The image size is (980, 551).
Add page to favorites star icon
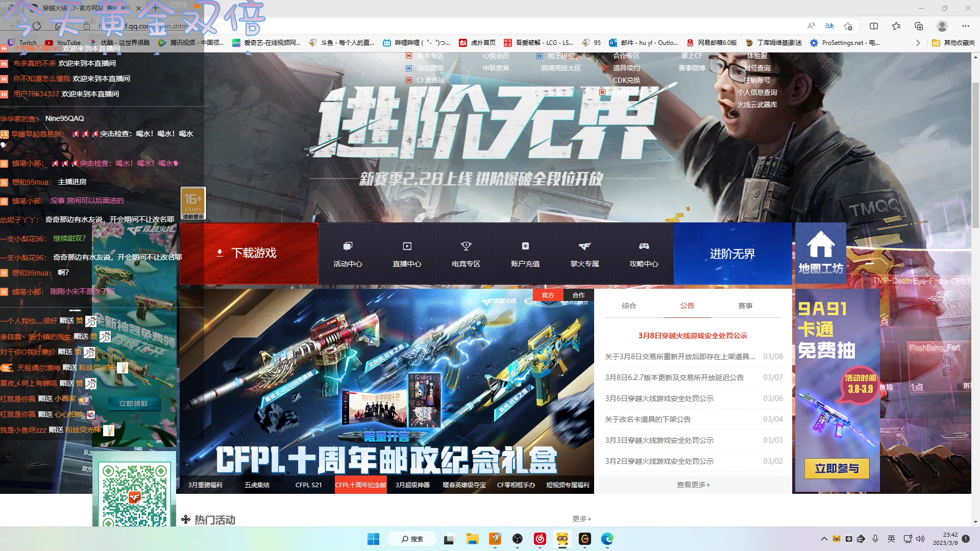coord(848,26)
